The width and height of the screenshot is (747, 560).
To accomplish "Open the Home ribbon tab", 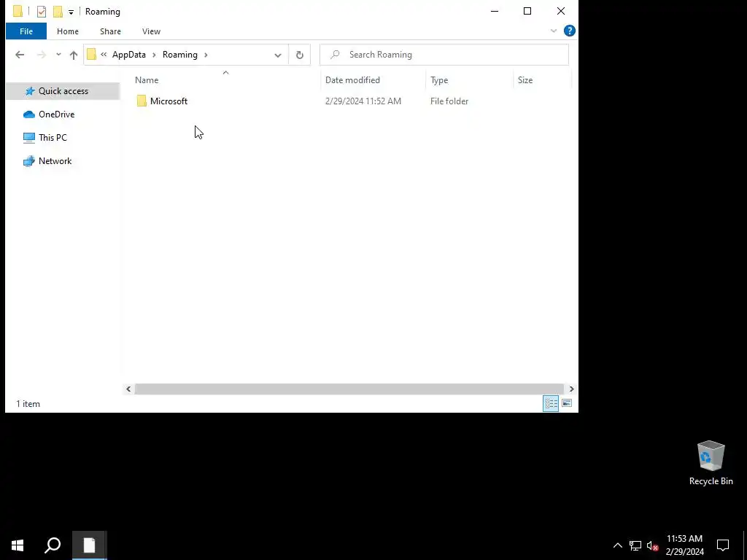I will [68, 31].
